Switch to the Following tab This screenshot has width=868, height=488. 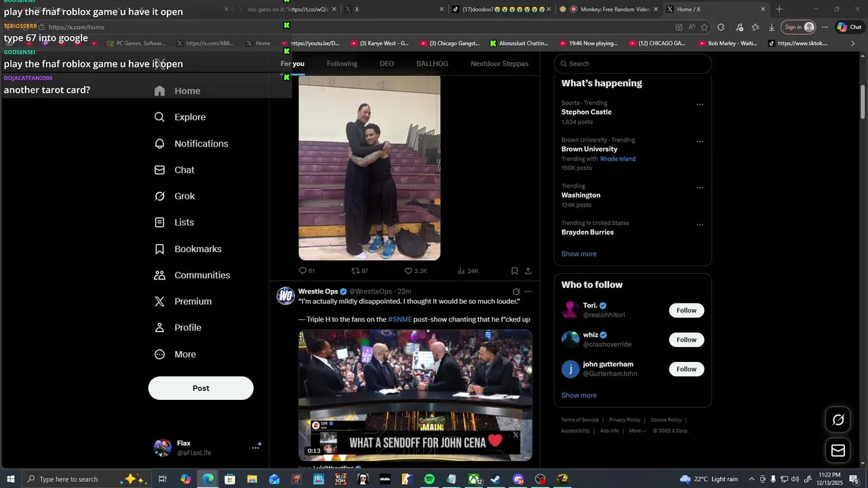[342, 64]
